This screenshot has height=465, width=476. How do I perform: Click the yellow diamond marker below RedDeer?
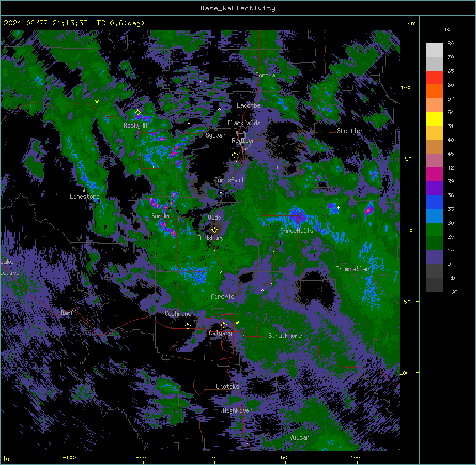tap(235, 155)
